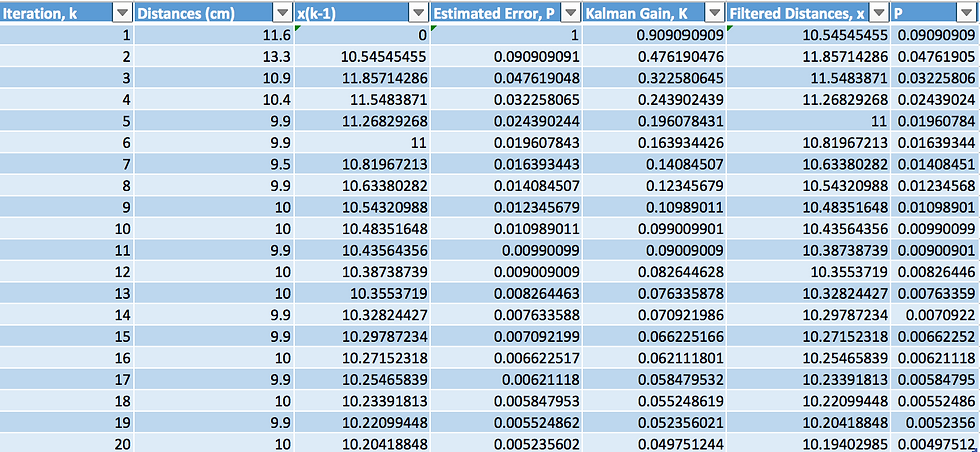Select Estimated Error cell 0.032258065
The height and width of the screenshot is (452, 980).
pyautogui.click(x=506, y=99)
